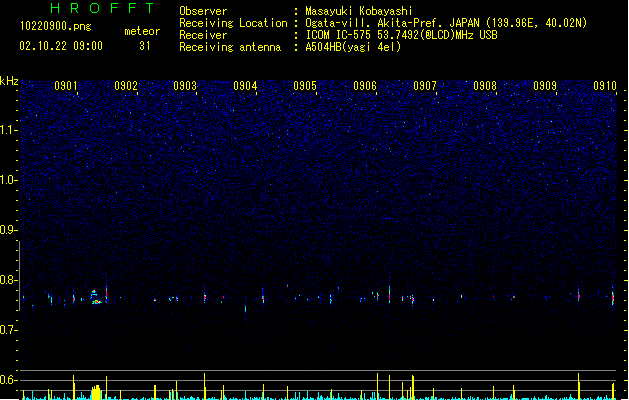Click the 0907 time marker

pyautogui.click(x=425, y=86)
